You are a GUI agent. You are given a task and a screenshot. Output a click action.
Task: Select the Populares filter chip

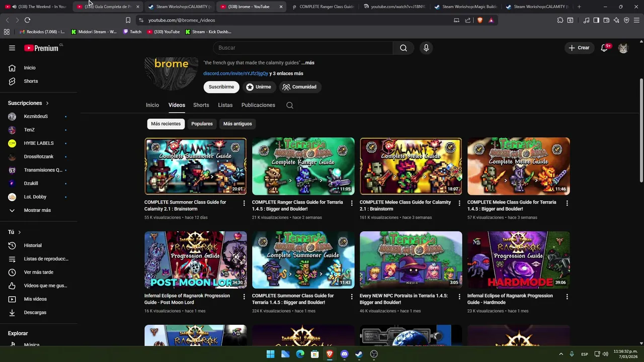pyautogui.click(x=202, y=124)
